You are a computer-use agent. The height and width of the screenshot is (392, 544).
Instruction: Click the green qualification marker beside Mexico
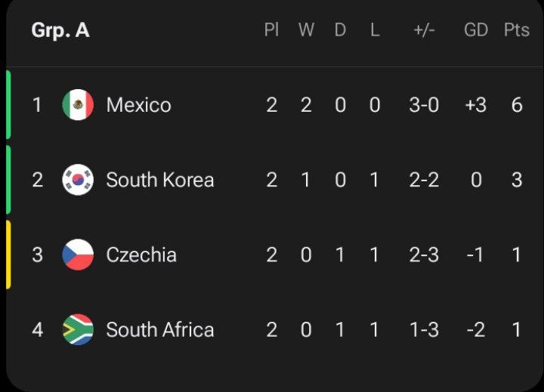click(x=8, y=105)
